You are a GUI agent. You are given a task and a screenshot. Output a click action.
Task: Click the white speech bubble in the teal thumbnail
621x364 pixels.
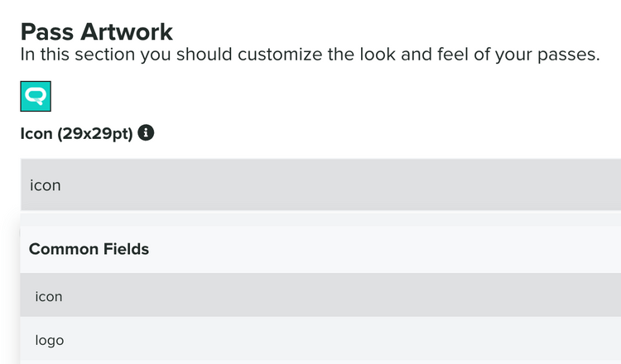tap(36, 97)
